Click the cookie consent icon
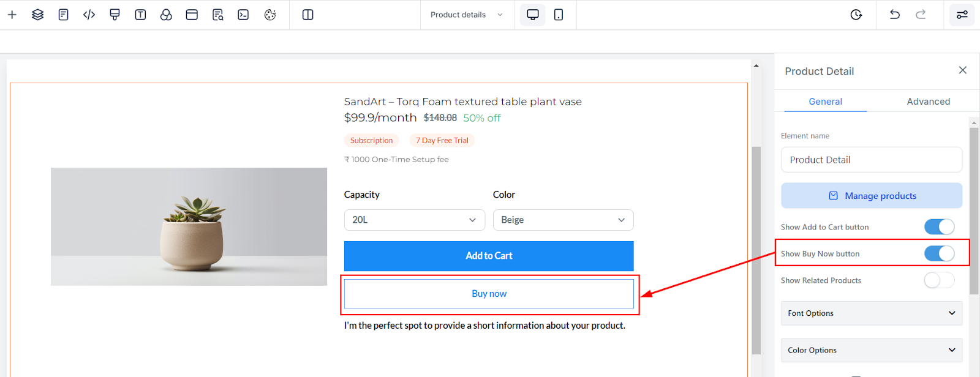The image size is (980, 377). 270,15
